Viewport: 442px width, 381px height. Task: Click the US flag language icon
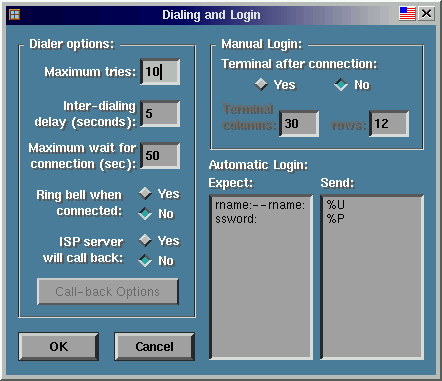tap(407, 14)
